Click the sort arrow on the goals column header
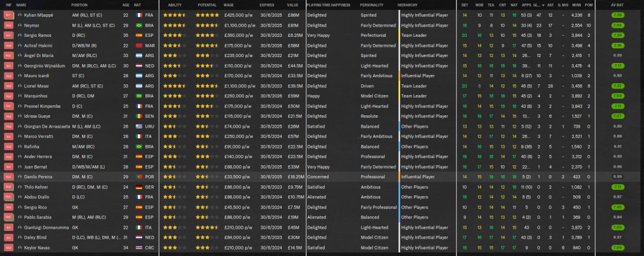This screenshot has width=644, height=256. 544,5
